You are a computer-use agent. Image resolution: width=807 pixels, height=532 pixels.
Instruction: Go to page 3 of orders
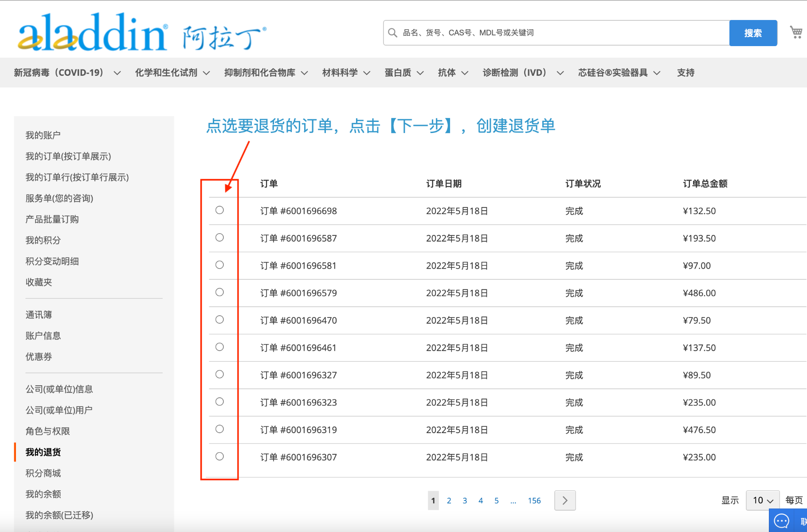(465, 501)
